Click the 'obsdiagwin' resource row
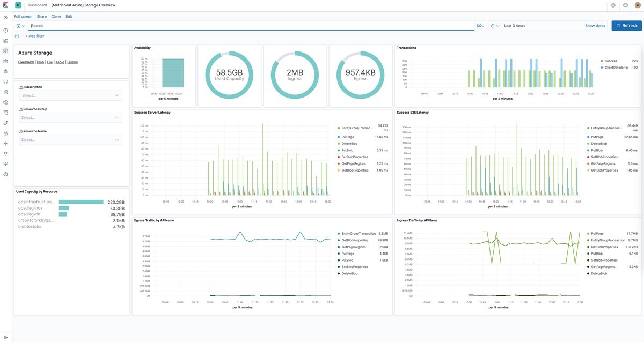644x342 pixels. click(71, 214)
